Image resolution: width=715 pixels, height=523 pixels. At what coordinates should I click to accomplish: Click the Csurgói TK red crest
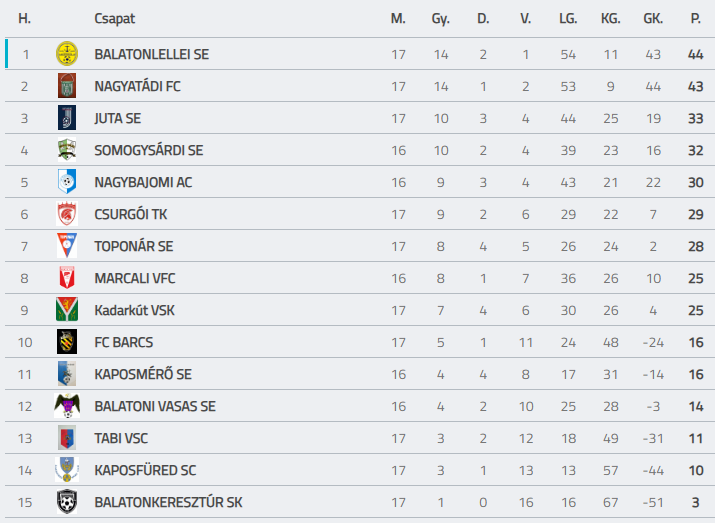point(67,213)
